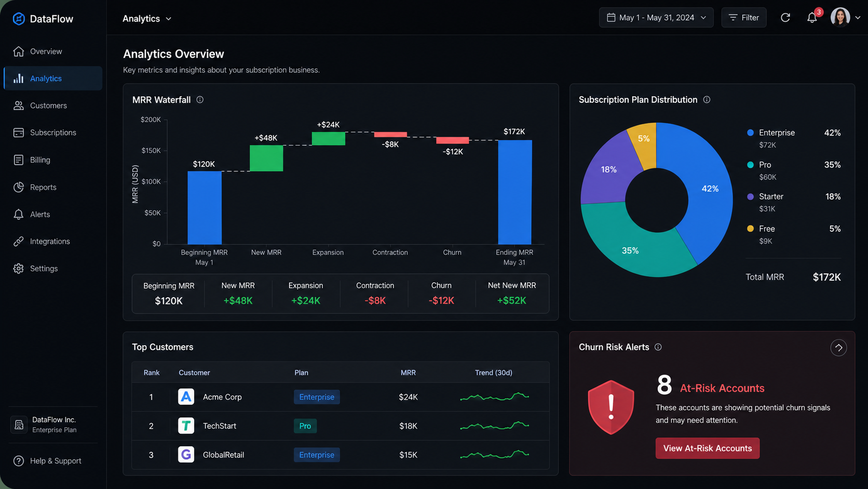Click View At-Risk Accounts button
Viewport: 868px width, 489px height.
[708, 448]
